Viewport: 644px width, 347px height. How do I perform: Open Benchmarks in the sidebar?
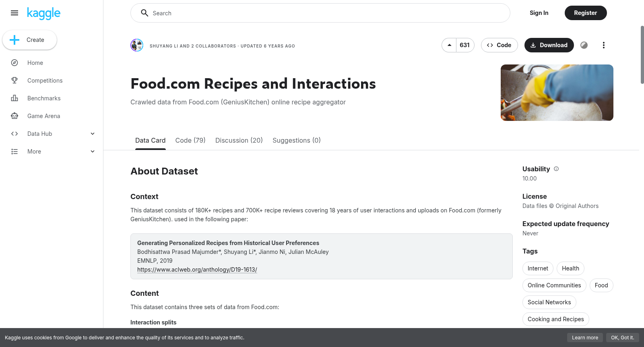tap(44, 98)
